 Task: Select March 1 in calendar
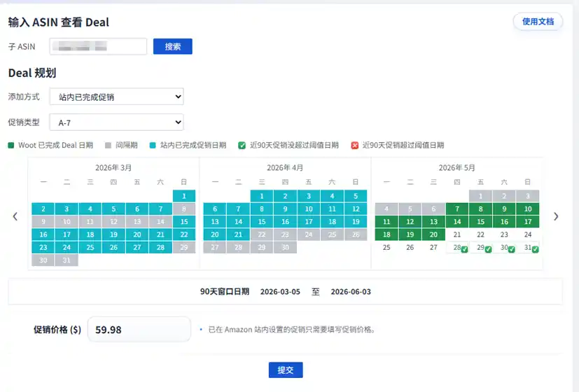(184, 196)
